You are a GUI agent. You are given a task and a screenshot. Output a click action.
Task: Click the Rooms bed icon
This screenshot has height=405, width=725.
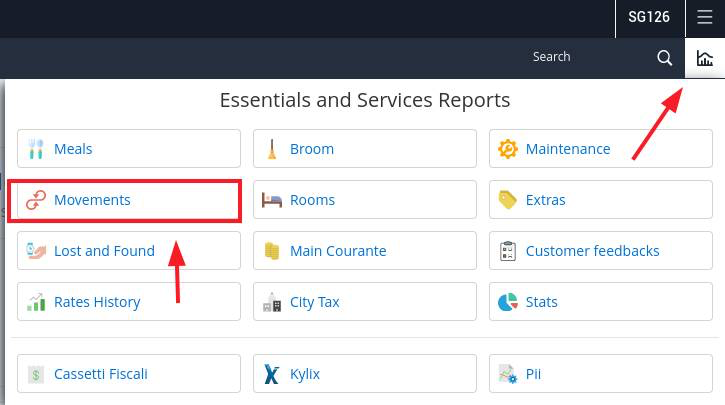coord(272,200)
